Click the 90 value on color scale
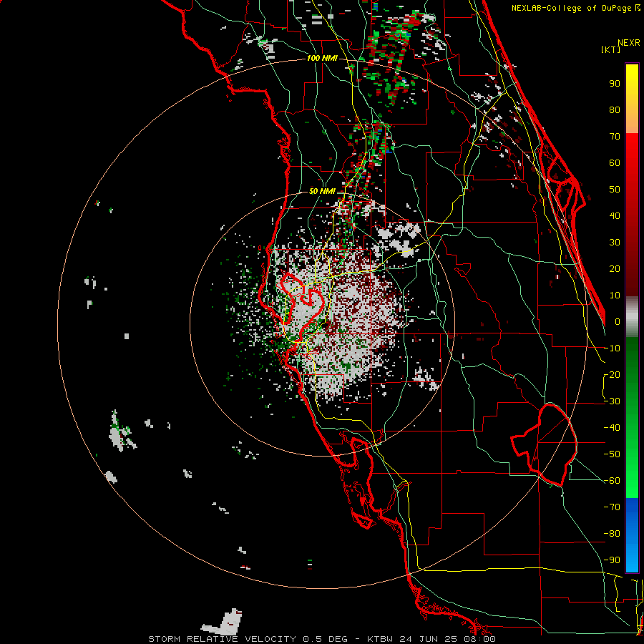Image resolution: width=644 pixels, height=644 pixels. pos(615,84)
